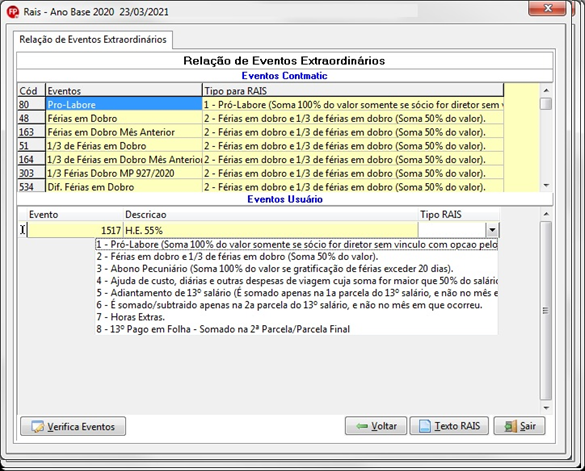Select row 48 Férias em Dobro
The height and width of the screenshot is (471, 585).
tap(260, 118)
